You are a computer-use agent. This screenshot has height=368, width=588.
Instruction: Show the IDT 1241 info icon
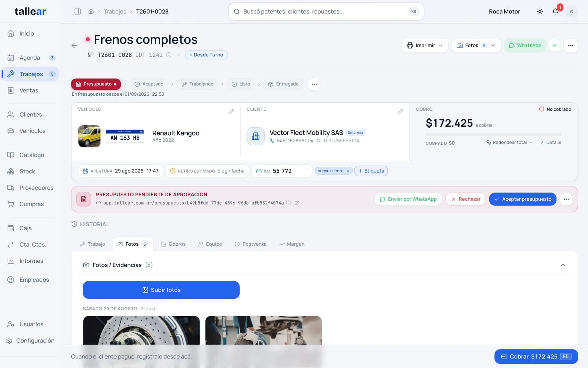168,55
